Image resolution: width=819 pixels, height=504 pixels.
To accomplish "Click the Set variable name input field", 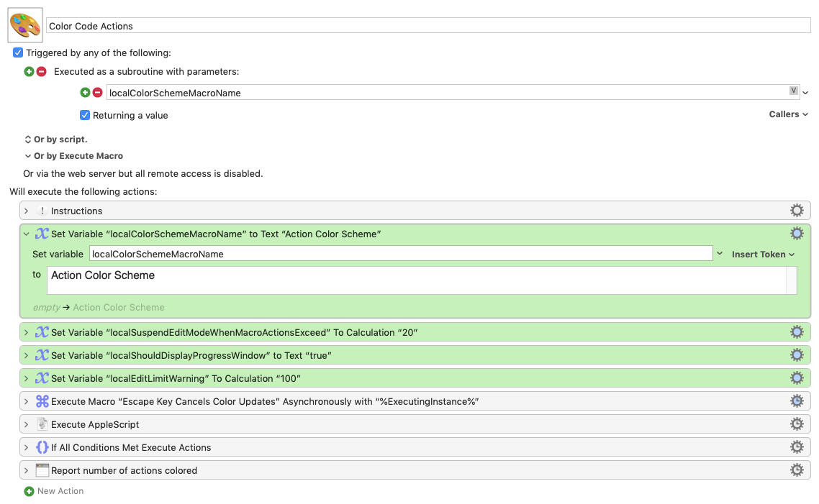I will [401, 254].
